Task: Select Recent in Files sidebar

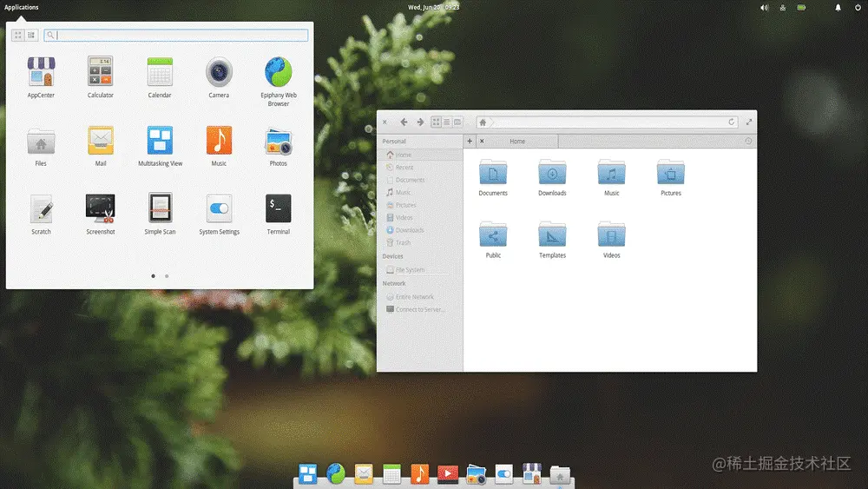Action: (419, 168)
